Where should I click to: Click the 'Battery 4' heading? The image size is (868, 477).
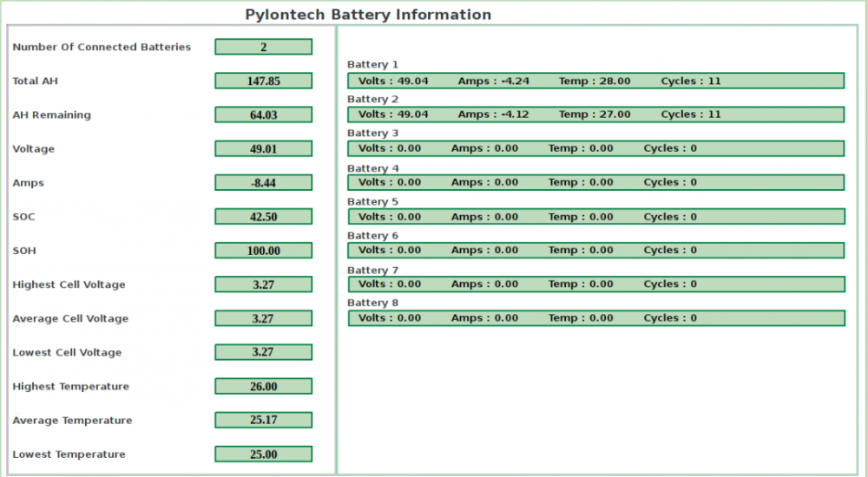(372, 168)
